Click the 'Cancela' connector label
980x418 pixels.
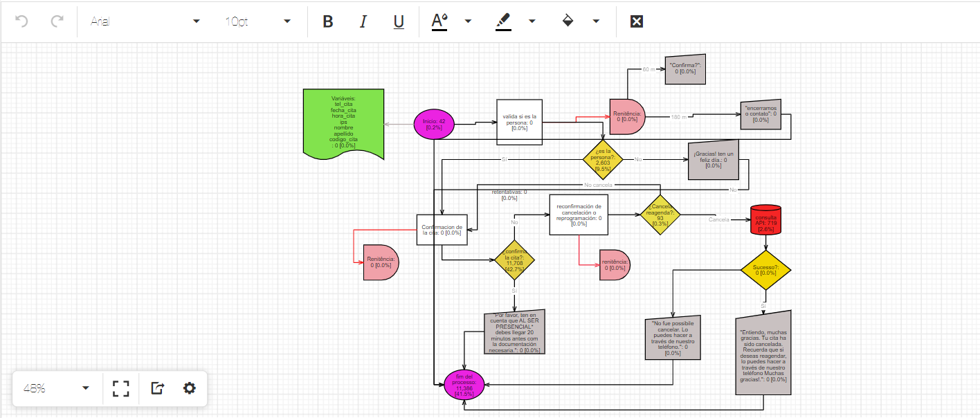point(718,219)
